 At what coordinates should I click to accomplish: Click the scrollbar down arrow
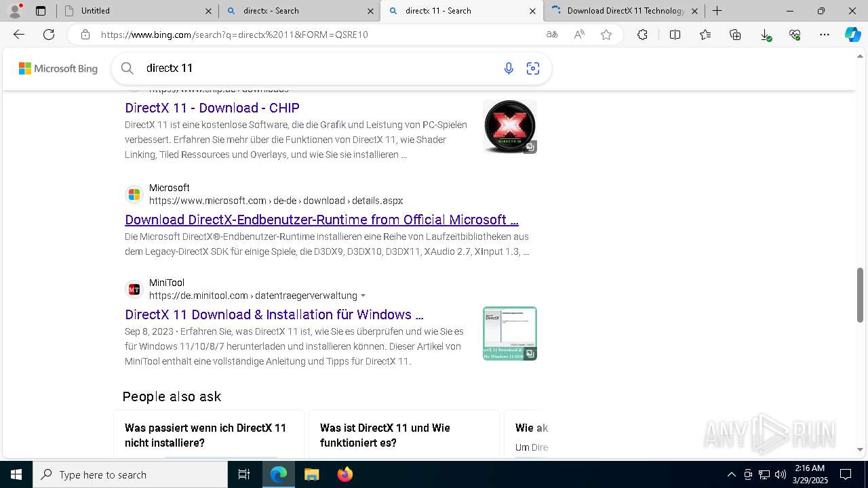pyautogui.click(x=861, y=449)
